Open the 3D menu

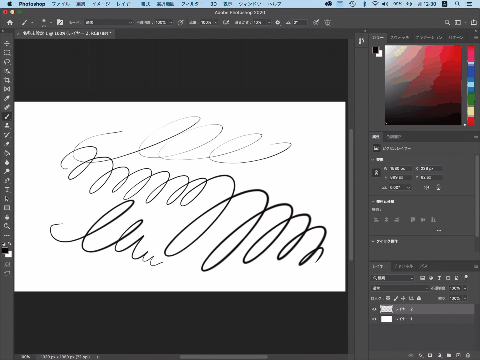pyautogui.click(x=214, y=4)
